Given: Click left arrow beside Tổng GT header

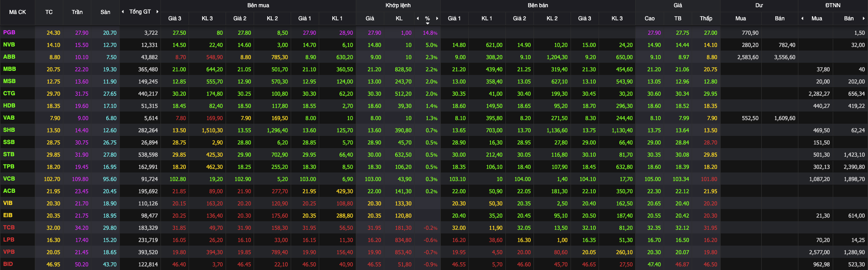Looking at the screenshot, I should [123, 12].
